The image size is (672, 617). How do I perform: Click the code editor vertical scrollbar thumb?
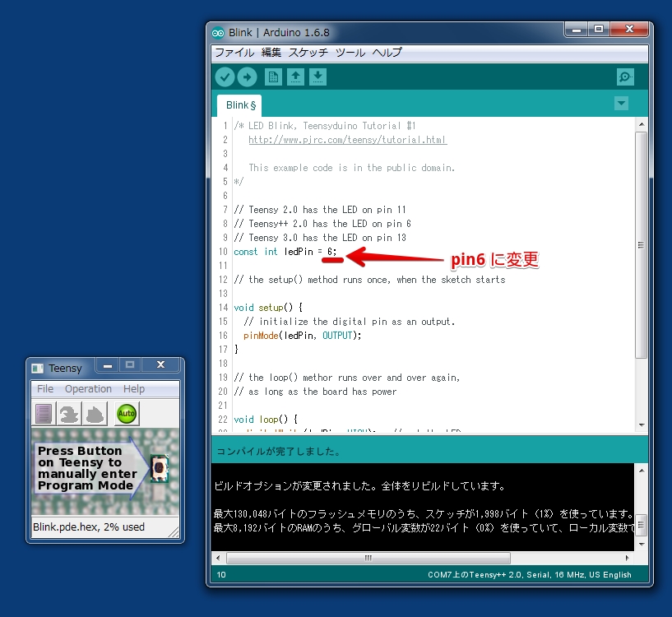tap(641, 245)
